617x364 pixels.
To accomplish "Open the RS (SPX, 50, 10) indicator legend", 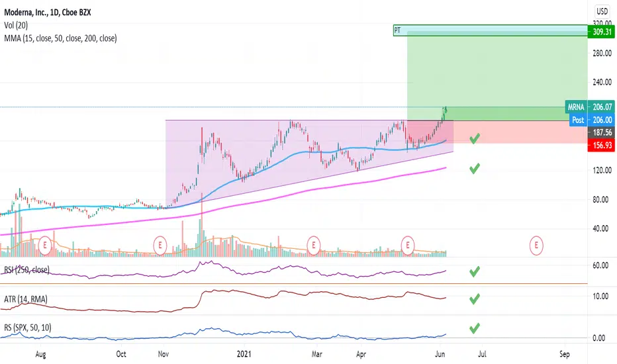I will coord(28,328).
